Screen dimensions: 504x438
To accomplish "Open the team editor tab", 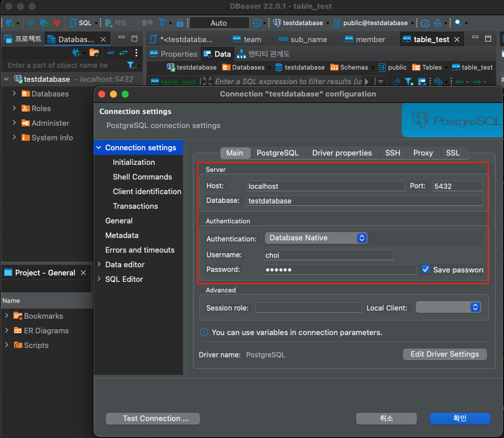I will tap(247, 39).
